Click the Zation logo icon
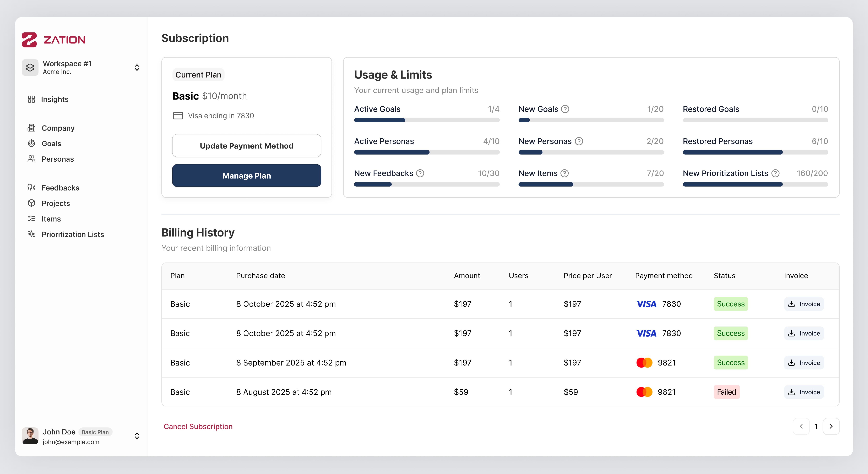 coord(29,40)
